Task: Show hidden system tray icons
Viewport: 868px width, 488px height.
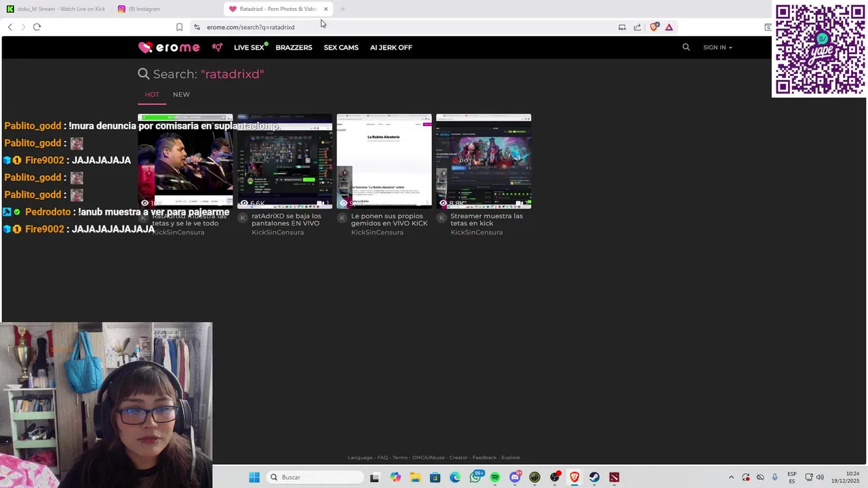Action: point(731,477)
